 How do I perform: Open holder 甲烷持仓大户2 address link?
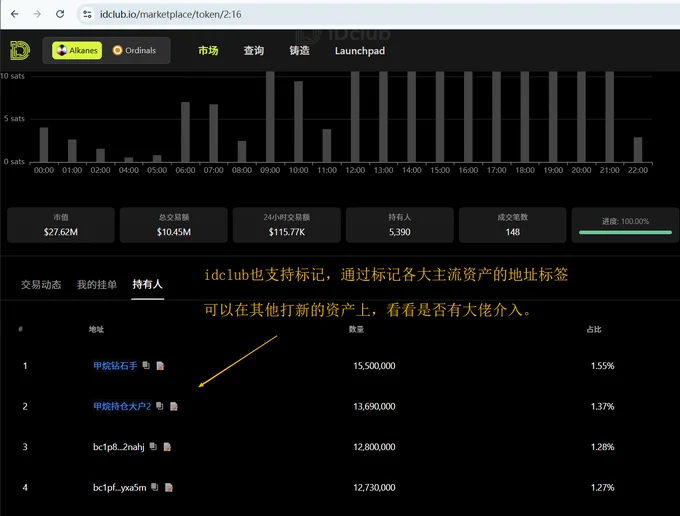point(122,406)
